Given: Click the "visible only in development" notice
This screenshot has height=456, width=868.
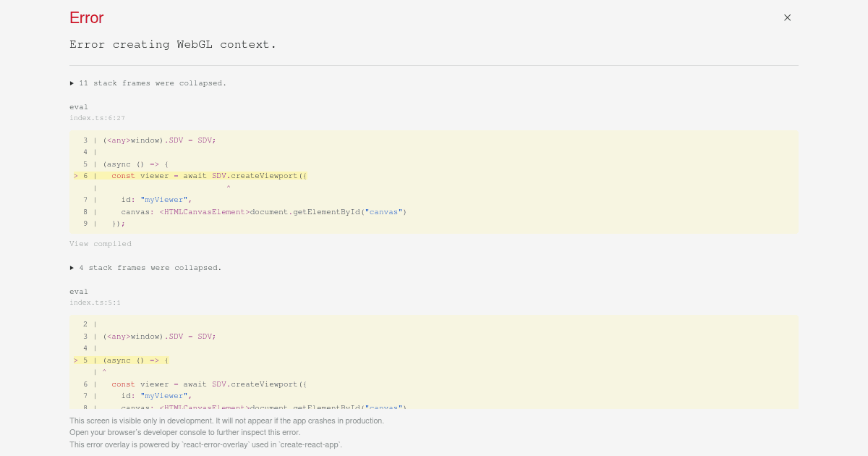Looking at the screenshot, I should pos(226,421).
